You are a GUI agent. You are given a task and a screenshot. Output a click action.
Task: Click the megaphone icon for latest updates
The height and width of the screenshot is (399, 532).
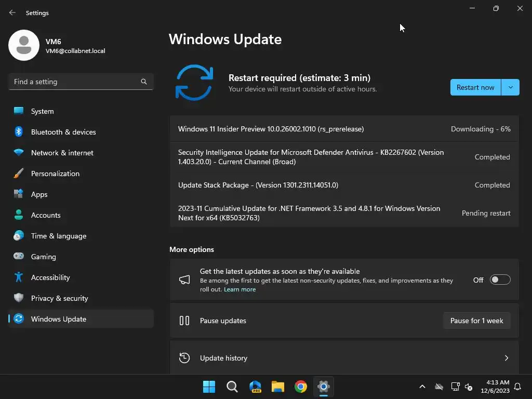click(184, 280)
